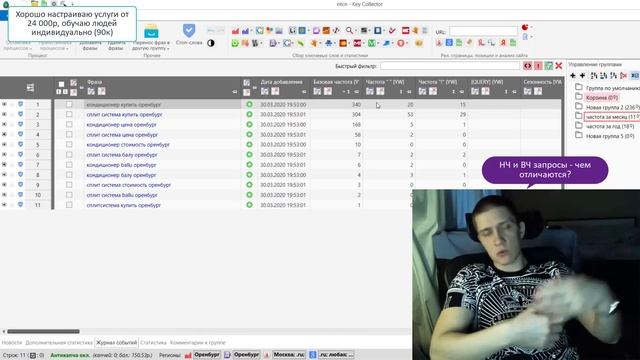Tick checkbox for row 9 сплит система стоимость
This screenshot has width=640, height=360.
tap(69, 184)
